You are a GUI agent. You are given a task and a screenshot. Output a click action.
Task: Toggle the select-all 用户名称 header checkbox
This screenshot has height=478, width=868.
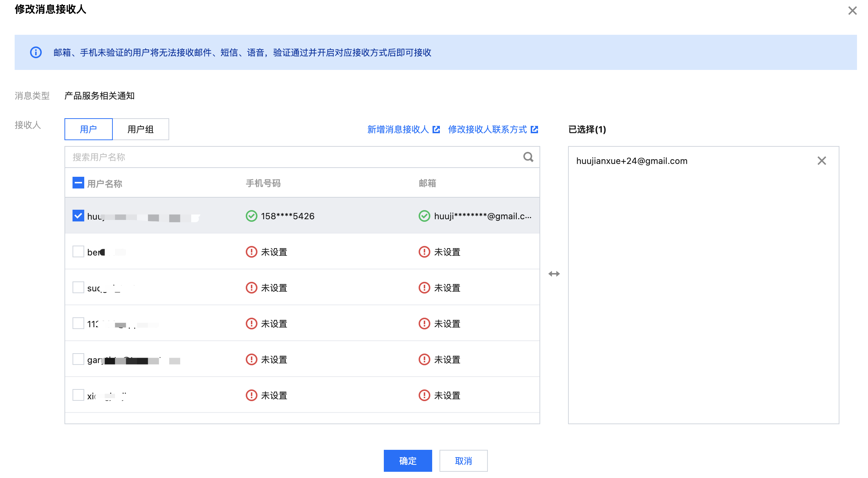click(x=78, y=183)
